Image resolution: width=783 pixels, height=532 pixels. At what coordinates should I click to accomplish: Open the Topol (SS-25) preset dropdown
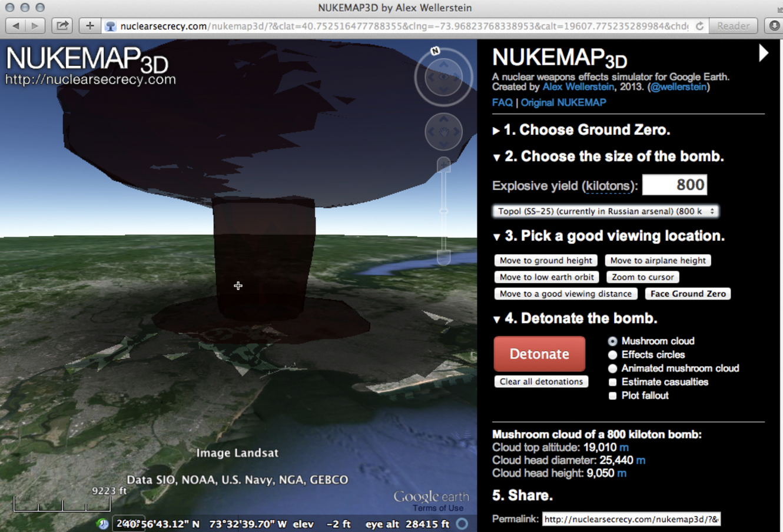click(606, 211)
